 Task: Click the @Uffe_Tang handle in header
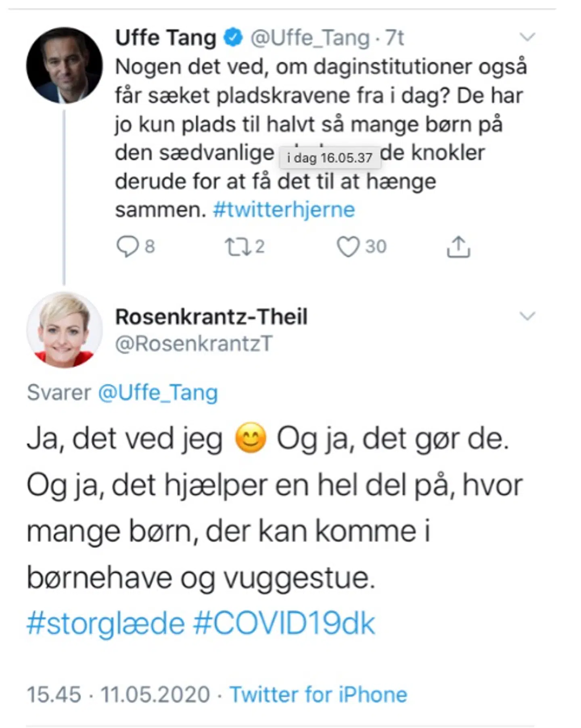(310, 38)
